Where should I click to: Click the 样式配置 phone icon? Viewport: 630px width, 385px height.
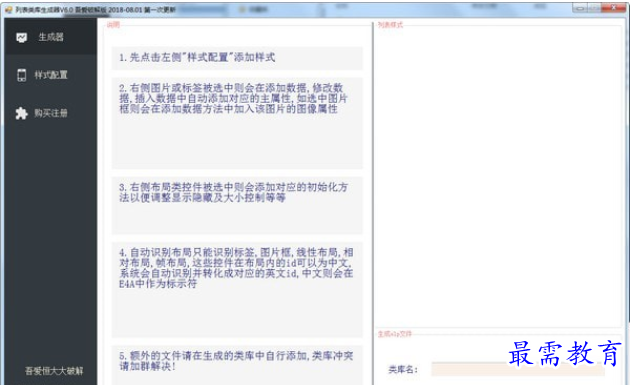point(22,75)
